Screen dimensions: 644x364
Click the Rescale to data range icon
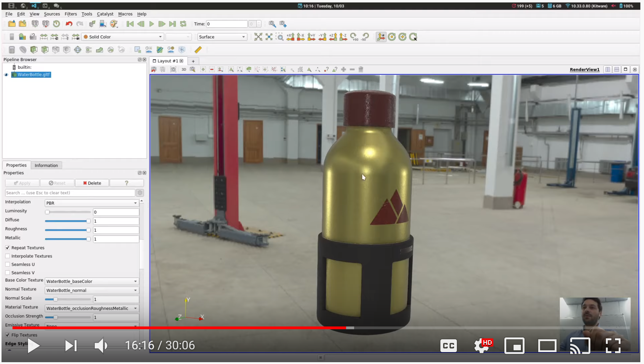[44, 37]
